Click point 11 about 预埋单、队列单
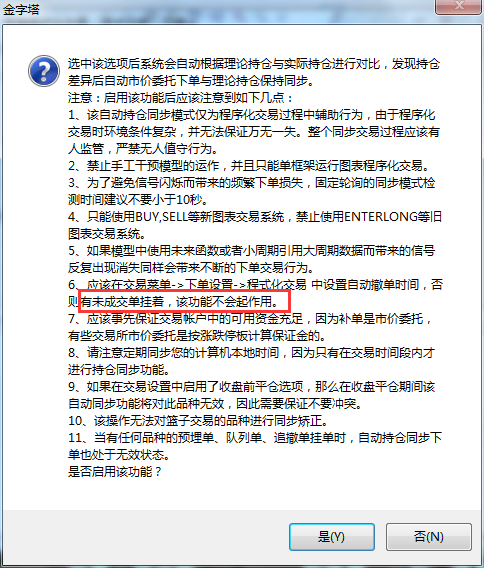This screenshot has height=568, width=484. tap(255, 446)
